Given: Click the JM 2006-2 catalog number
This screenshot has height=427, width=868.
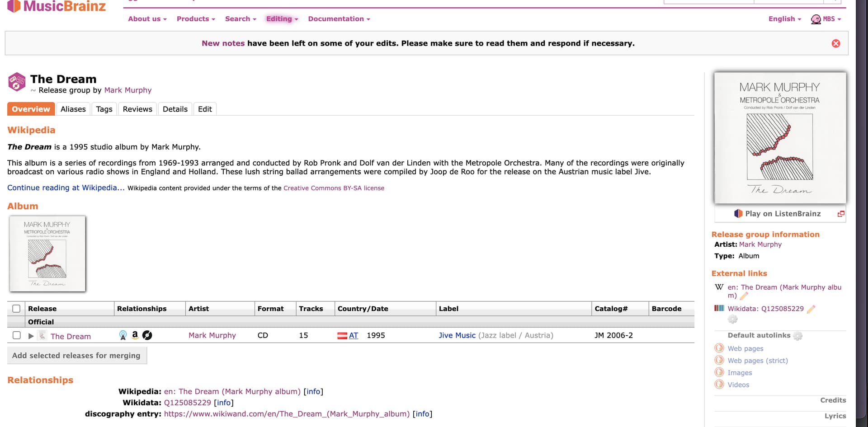Looking at the screenshot, I should tap(613, 335).
